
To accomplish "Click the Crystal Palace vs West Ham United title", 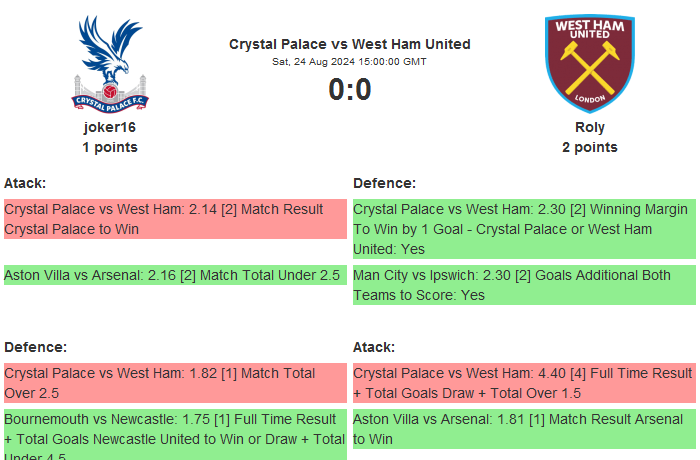I will (350, 44).
